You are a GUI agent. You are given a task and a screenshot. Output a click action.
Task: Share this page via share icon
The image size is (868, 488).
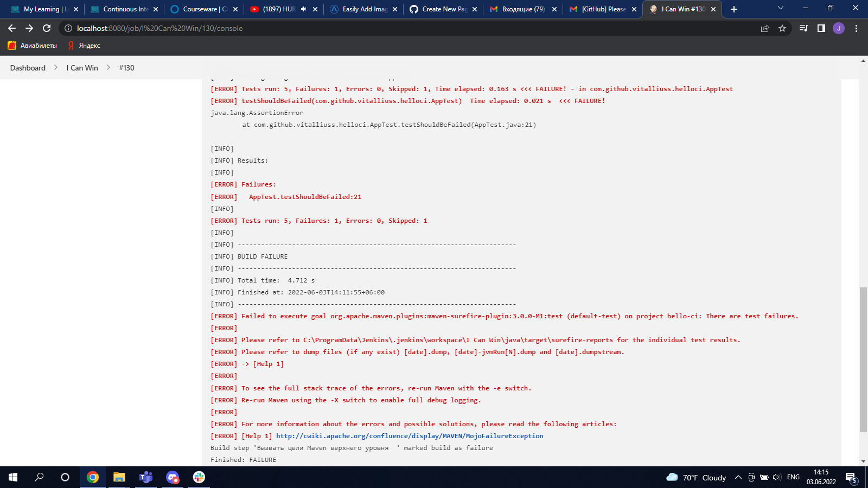765,28
